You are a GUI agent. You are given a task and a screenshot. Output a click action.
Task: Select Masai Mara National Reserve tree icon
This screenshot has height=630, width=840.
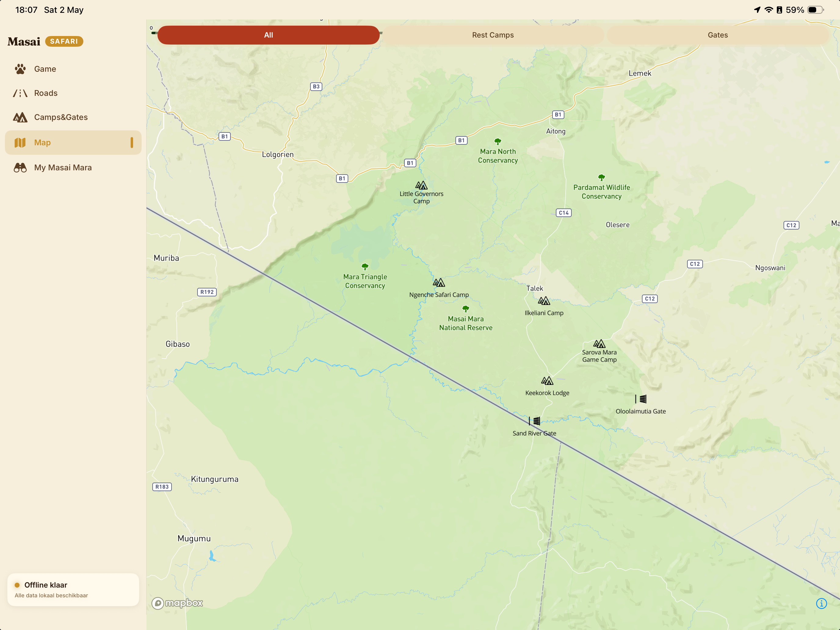(x=465, y=309)
